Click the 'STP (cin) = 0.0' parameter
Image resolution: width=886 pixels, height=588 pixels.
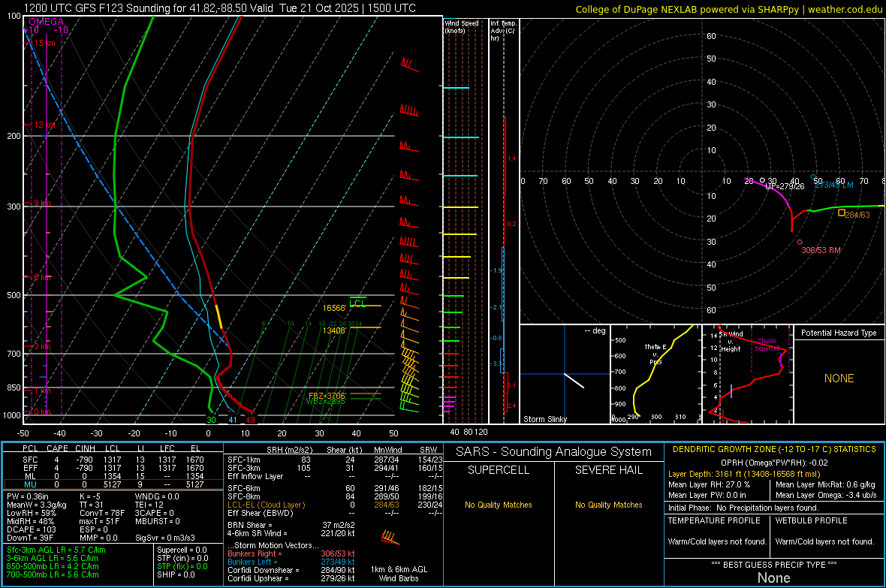point(182,558)
